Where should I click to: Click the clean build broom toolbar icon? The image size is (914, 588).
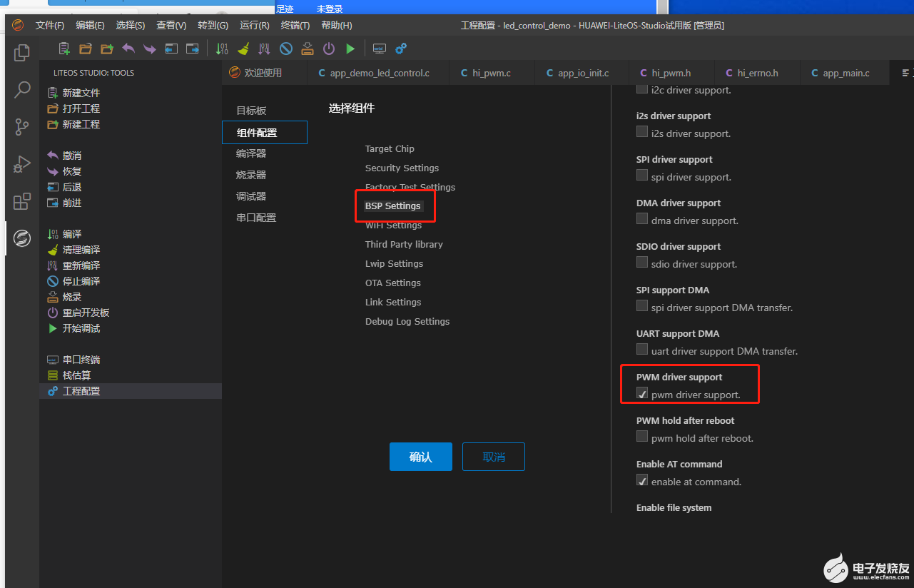point(243,49)
